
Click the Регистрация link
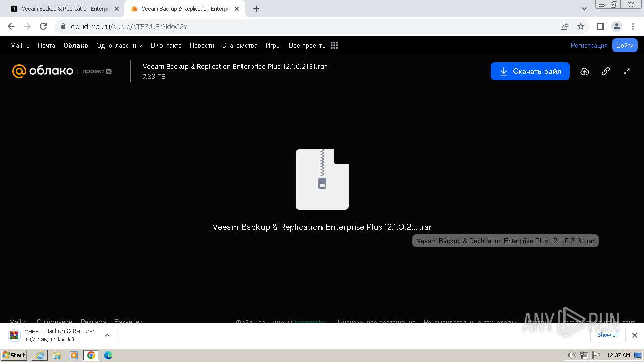[x=589, y=45]
